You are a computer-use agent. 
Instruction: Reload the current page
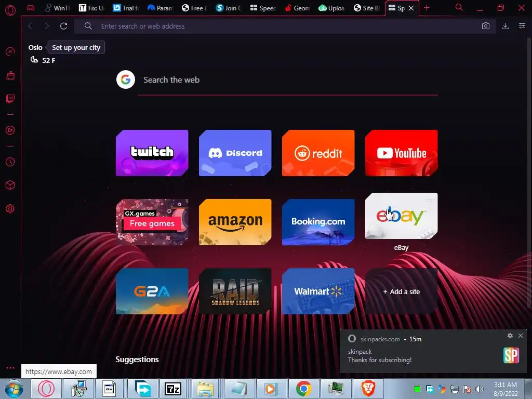(x=64, y=26)
